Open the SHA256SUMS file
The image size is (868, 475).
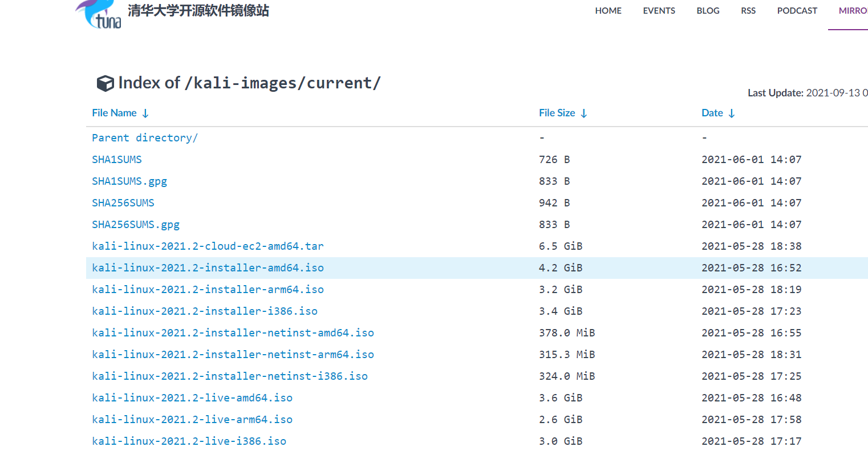[x=123, y=203]
